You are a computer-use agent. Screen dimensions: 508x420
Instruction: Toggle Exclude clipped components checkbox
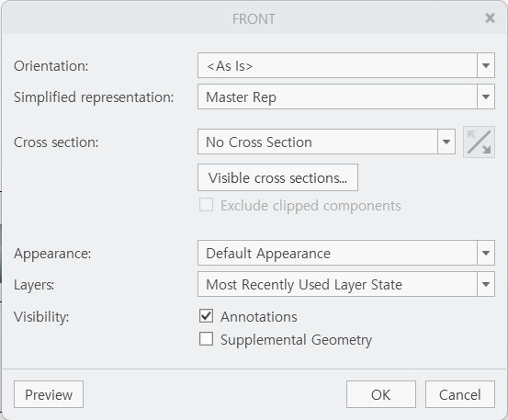(x=206, y=205)
